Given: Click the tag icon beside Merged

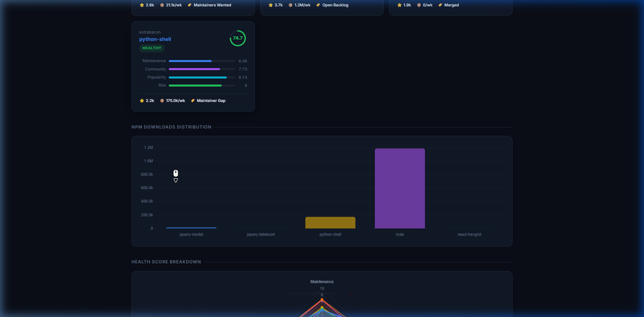Looking at the screenshot, I should pos(440,5).
